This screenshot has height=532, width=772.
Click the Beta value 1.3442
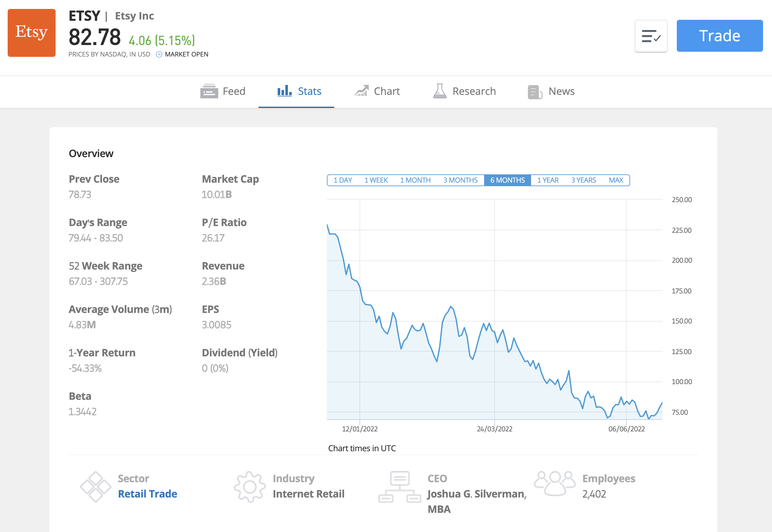tap(82, 412)
